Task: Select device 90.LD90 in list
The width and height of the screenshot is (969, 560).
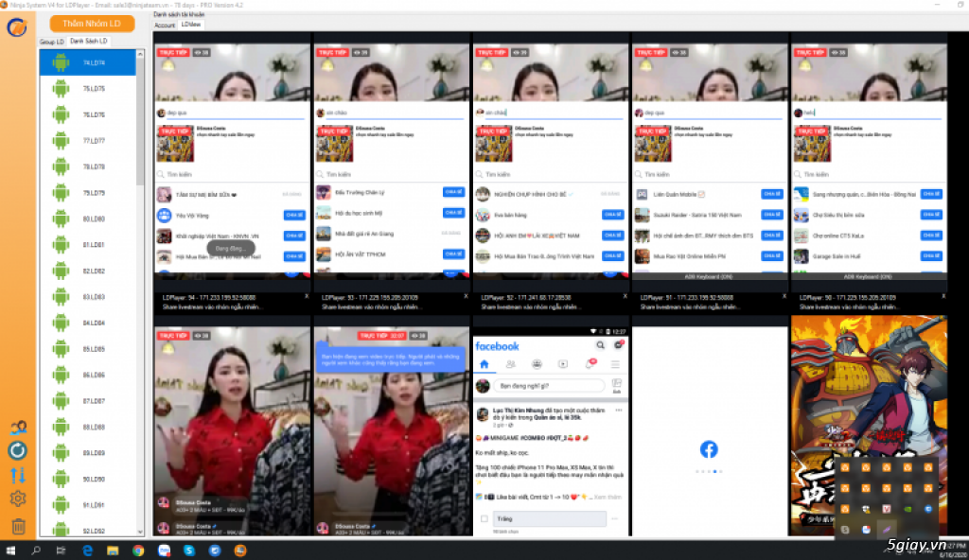Action: click(88, 479)
